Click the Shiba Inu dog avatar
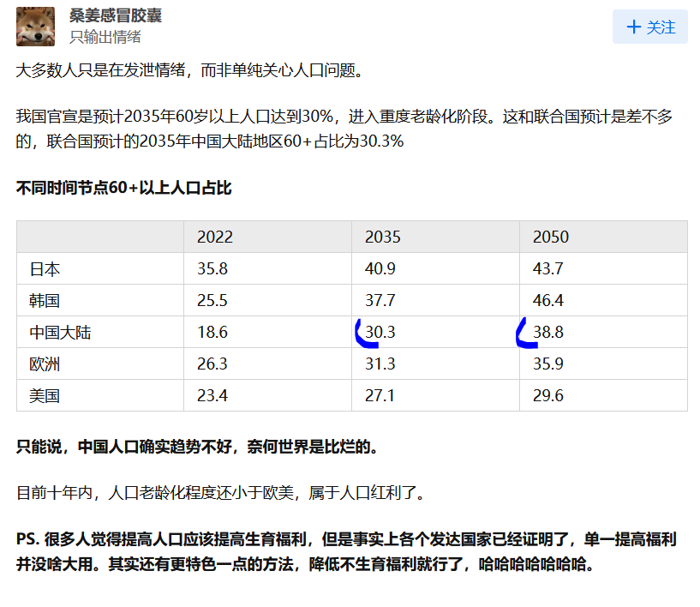 click(x=36, y=26)
